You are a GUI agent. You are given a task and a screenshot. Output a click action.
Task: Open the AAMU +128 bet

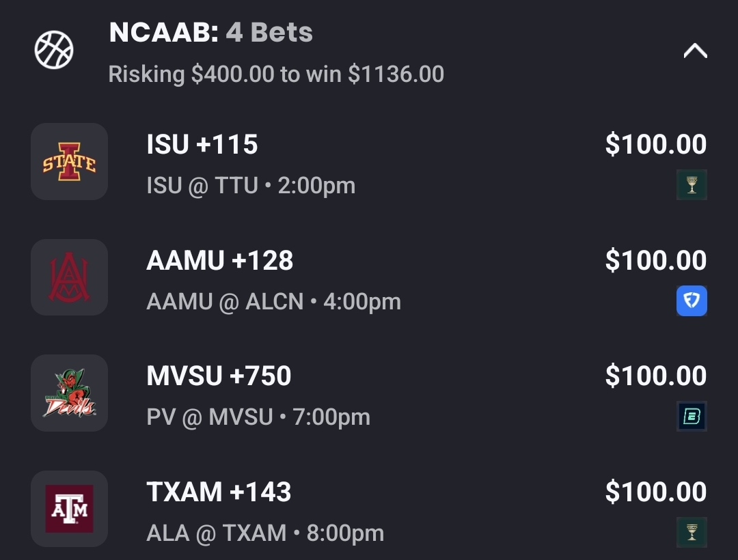coord(219,261)
